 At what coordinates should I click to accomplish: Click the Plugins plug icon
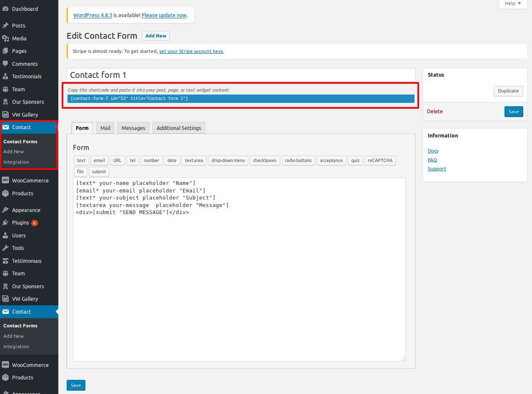[x=5, y=223]
